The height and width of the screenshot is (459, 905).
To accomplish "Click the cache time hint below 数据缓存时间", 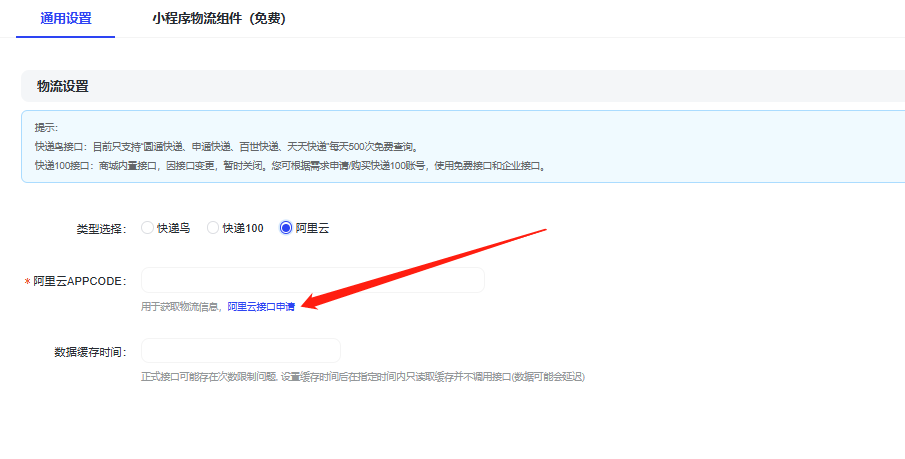I will [362, 377].
